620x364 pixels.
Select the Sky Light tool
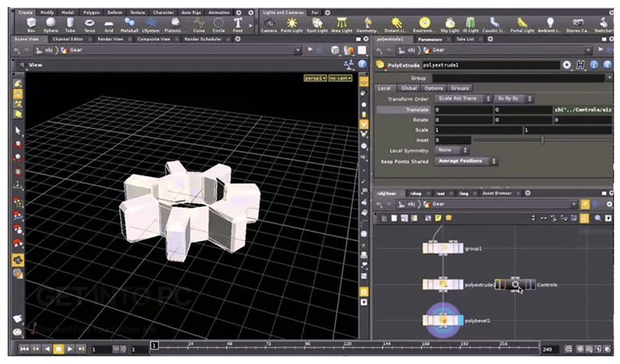(450, 25)
